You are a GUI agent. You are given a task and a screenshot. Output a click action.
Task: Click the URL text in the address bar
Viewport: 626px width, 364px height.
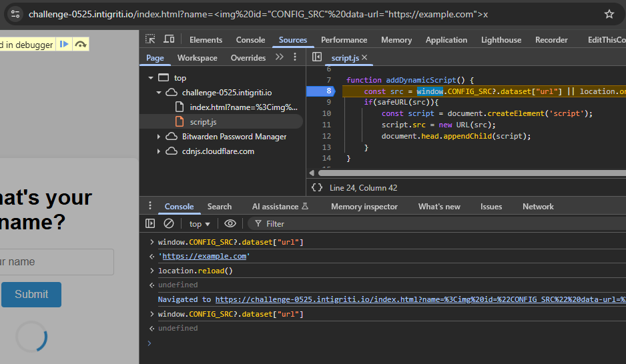258,15
